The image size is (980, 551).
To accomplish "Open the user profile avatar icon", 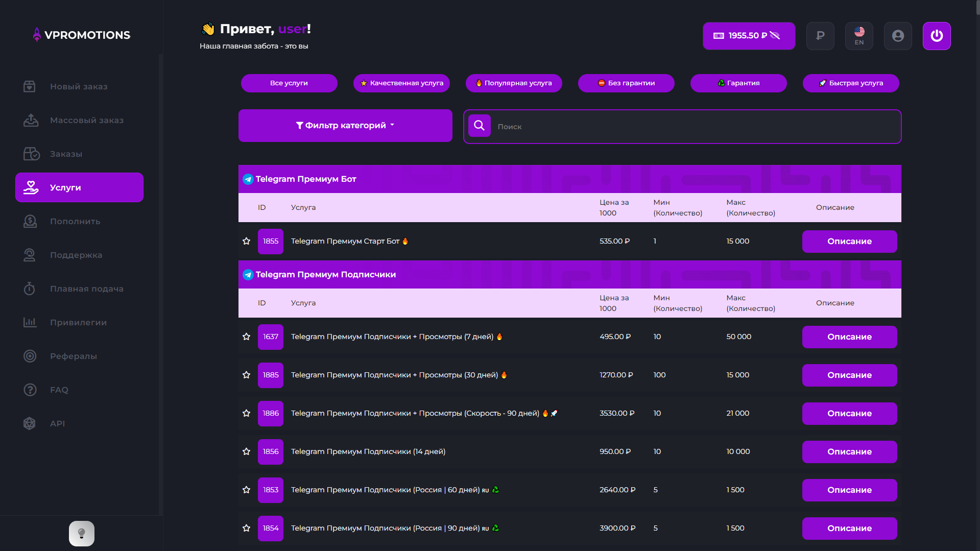I will tap(898, 36).
